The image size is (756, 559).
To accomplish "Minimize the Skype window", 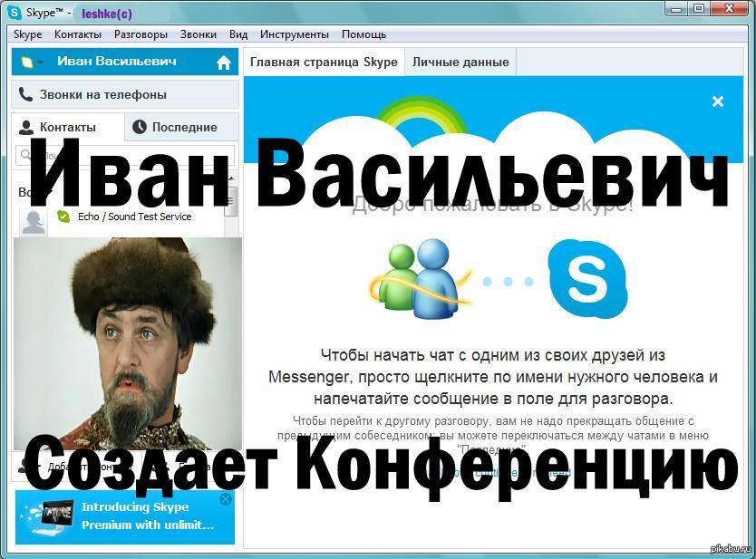I will tap(676, 9).
